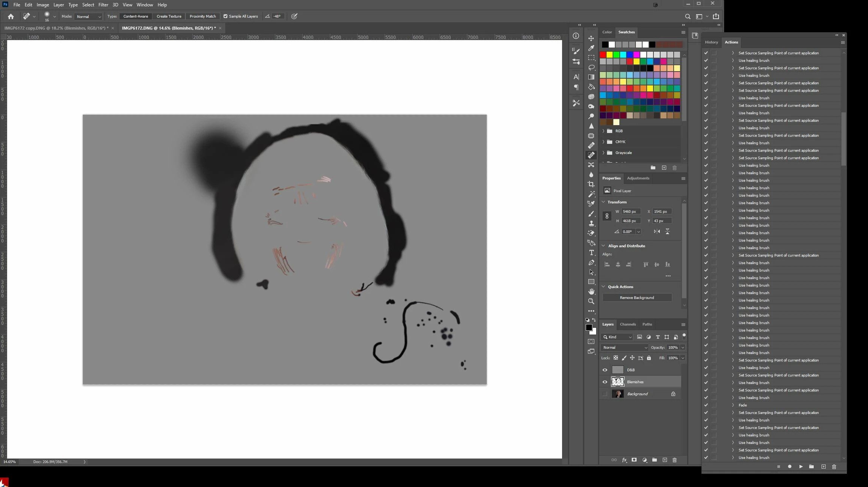Select Proximity Match type button
Screen dimensions: 868x487
203,16
